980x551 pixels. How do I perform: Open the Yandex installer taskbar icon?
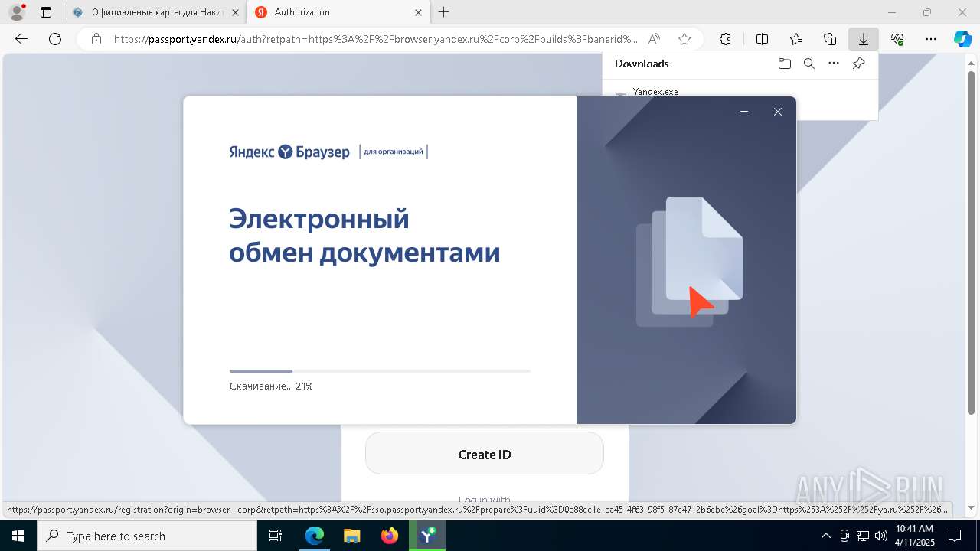[x=427, y=536]
